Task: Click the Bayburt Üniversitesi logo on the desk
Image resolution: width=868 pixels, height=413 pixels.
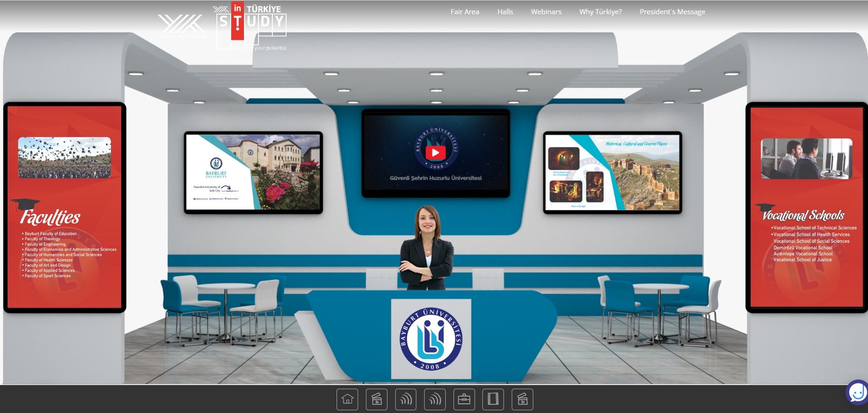Action: pyautogui.click(x=431, y=339)
